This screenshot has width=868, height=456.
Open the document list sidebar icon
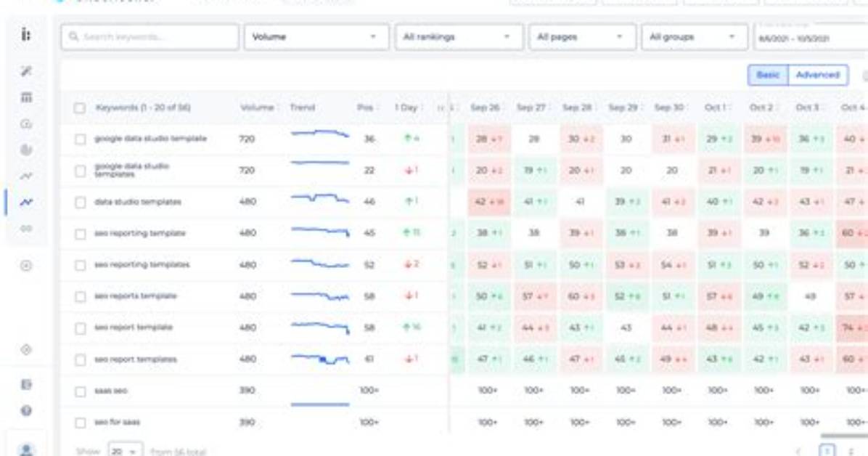click(x=26, y=385)
